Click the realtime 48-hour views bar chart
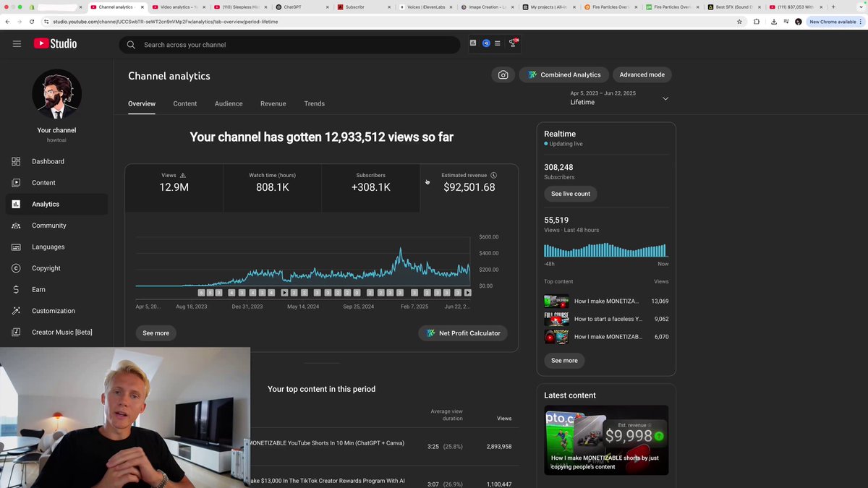Image resolution: width=868 pixels, height=488 pixels. 605,250
